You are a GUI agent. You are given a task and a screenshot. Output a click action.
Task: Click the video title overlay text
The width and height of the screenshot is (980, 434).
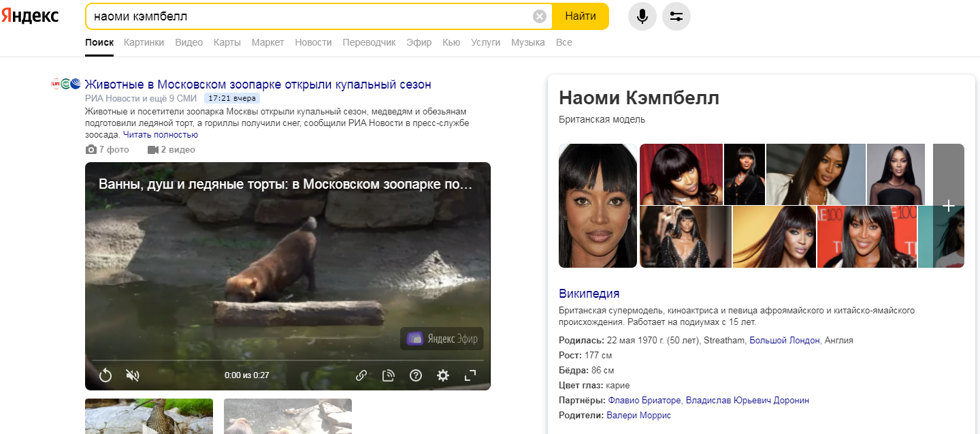pyautogui.click(x=286, y=184)
